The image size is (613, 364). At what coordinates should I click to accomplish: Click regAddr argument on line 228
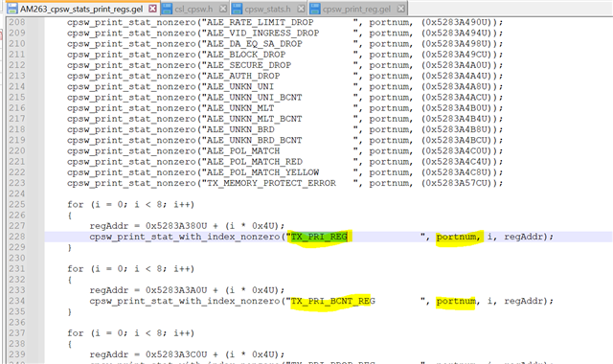tap(523, 237)
